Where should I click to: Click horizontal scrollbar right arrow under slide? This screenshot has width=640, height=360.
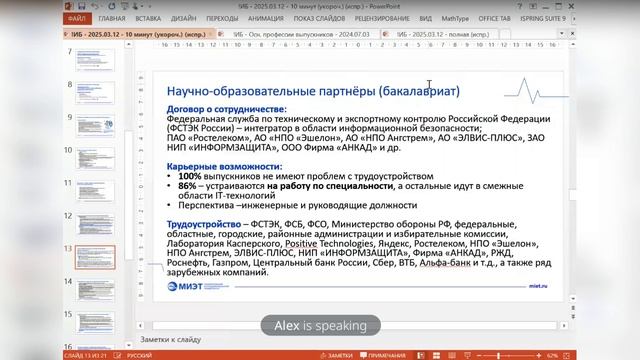564,326
